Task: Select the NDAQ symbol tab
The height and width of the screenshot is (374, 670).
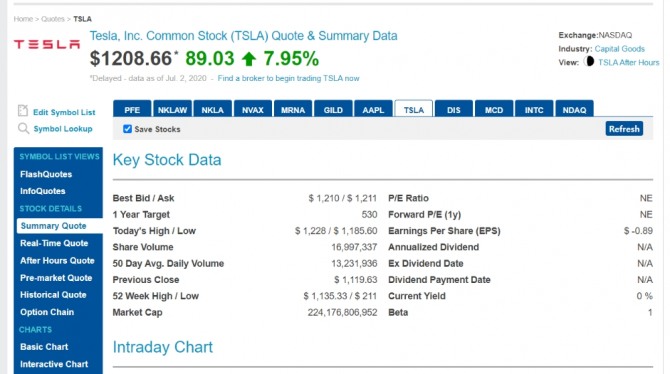Action: (x=574, y=109)
